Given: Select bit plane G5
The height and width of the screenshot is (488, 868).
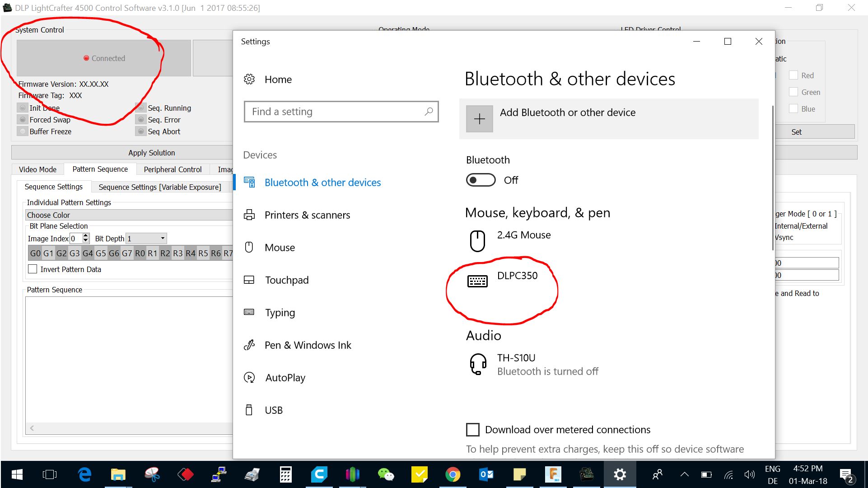Looking at the screenshot, I should pos(101,253).
